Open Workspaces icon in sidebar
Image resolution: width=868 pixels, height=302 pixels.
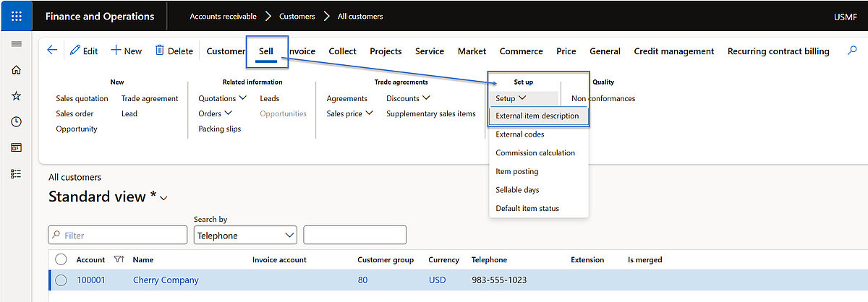[x=16, y=147]
